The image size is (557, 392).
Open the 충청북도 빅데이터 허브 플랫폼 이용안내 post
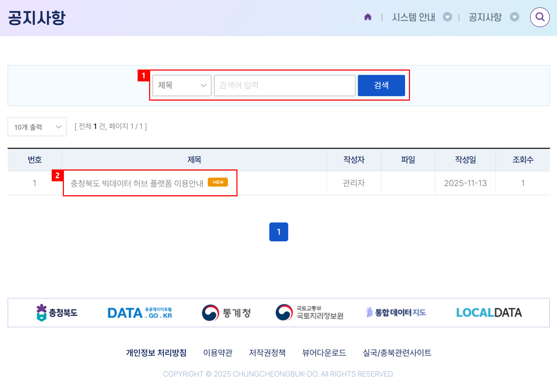[x=137, y=183]
